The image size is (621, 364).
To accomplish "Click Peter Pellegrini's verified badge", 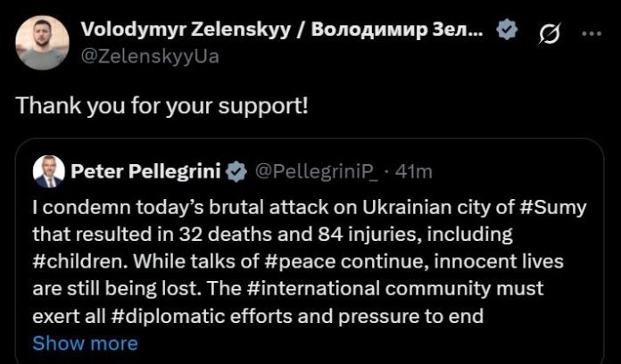I will [237, 170].
